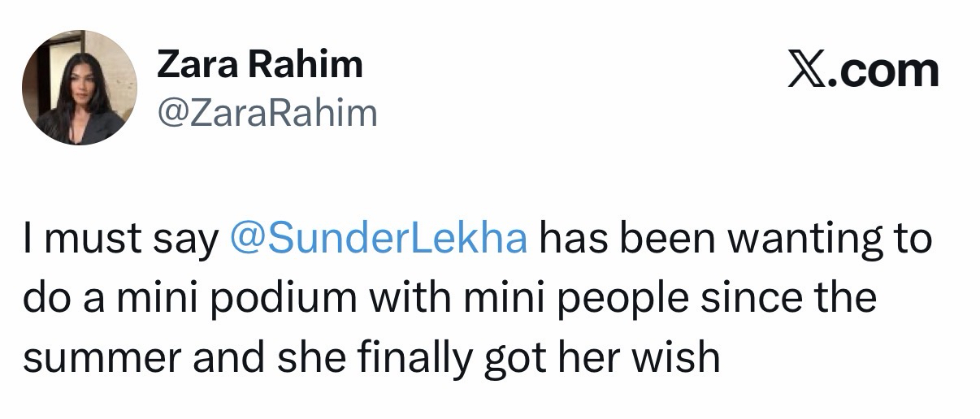The height and width of the screenshot is (419, 980).
Task: Click the X logo icon
Action: (811, 71)
